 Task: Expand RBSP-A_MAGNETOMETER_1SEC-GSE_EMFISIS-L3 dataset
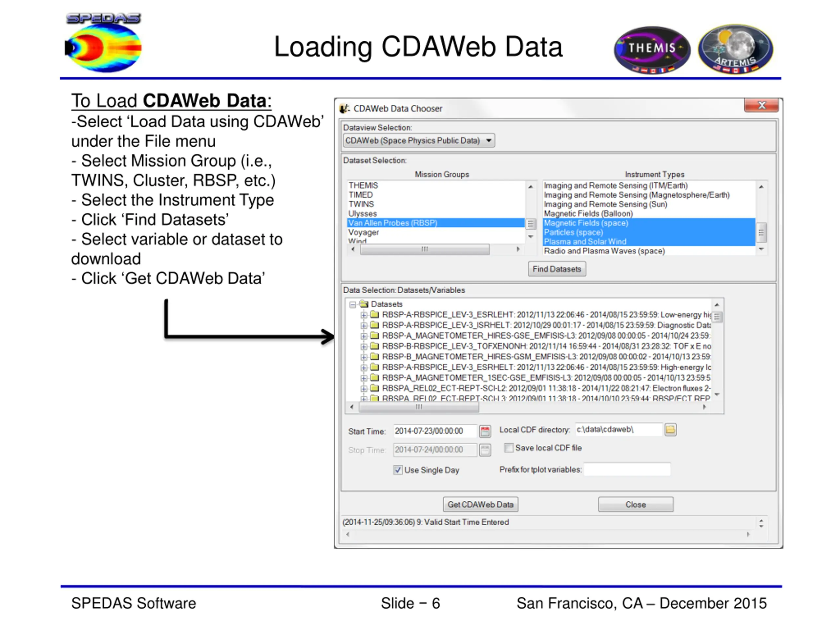[364, 378]
